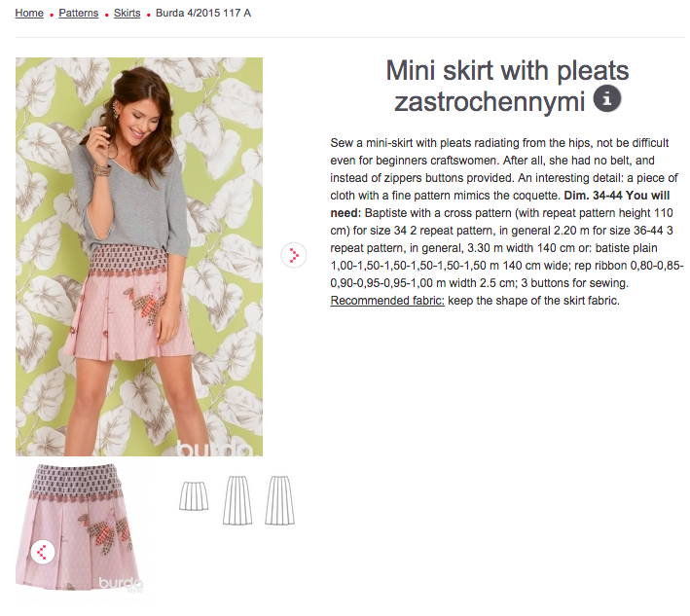Click the Recommended fabric link
This screenshot has width=690, height=616.
pos(387,301)
